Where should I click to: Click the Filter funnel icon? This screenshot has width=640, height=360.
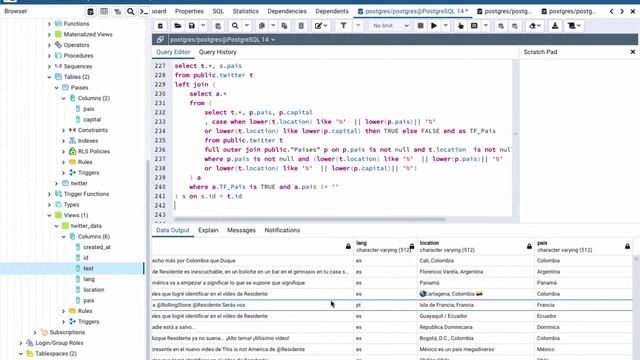[x=343, y=26]
